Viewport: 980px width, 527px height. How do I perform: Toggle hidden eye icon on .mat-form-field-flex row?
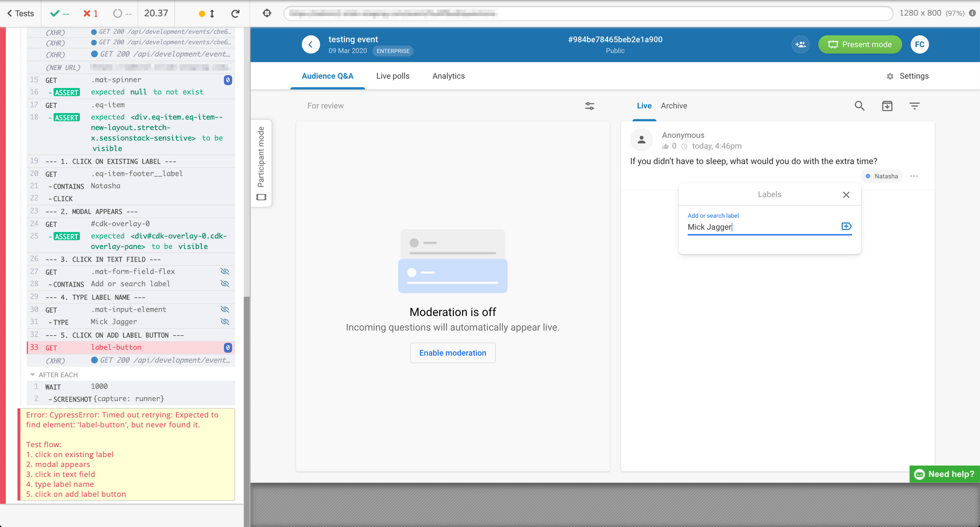[x=225, y=271]
